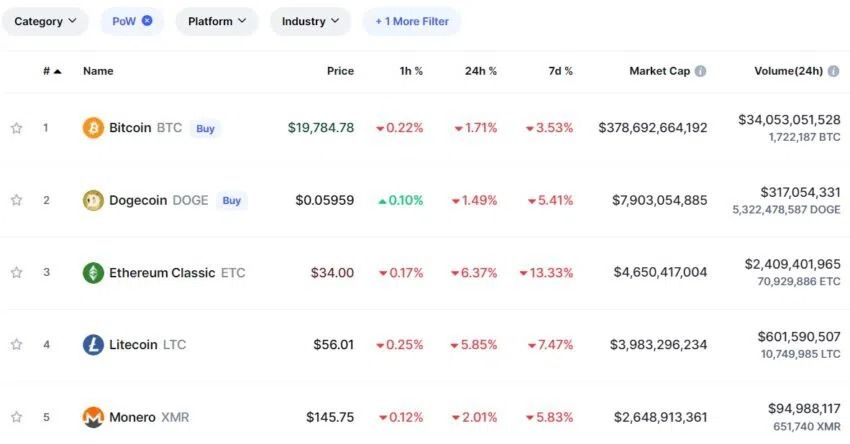
Task: Click the Dogecoin logo icon
Action: 93,200
